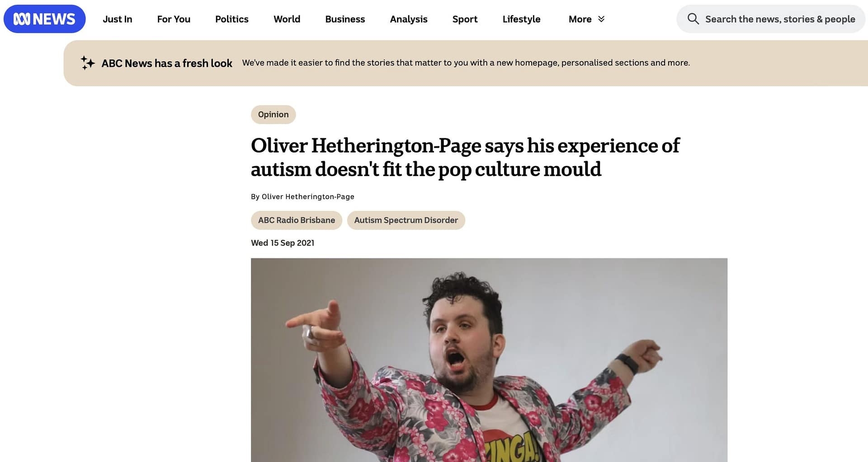Open the Lifestyle section

pos(521,19)
